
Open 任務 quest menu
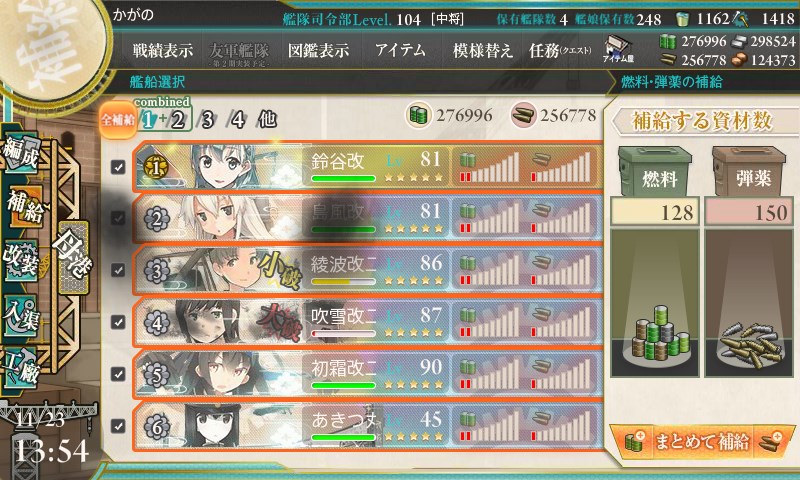coord(560,50)
